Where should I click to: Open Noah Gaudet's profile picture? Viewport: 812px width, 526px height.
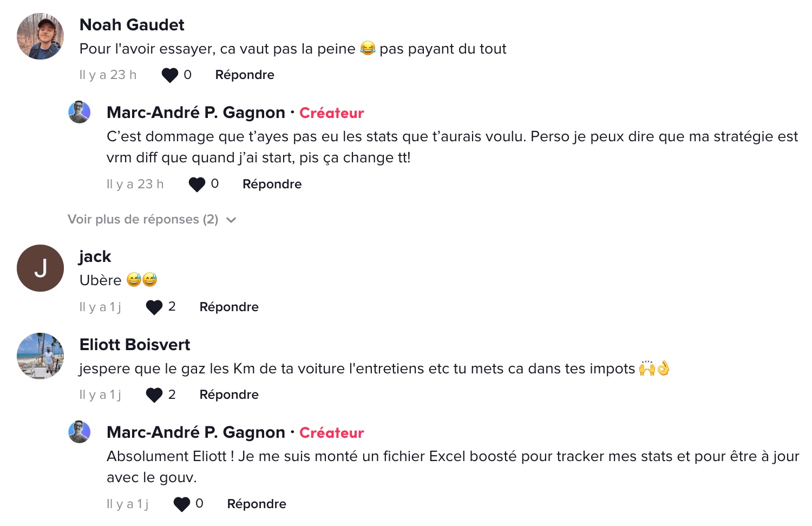click(x=40, y=36)
